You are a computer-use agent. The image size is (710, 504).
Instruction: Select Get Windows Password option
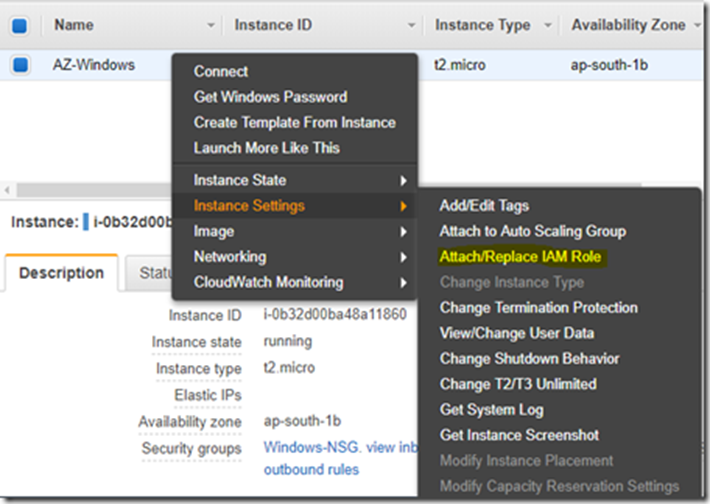click(270, 96)
